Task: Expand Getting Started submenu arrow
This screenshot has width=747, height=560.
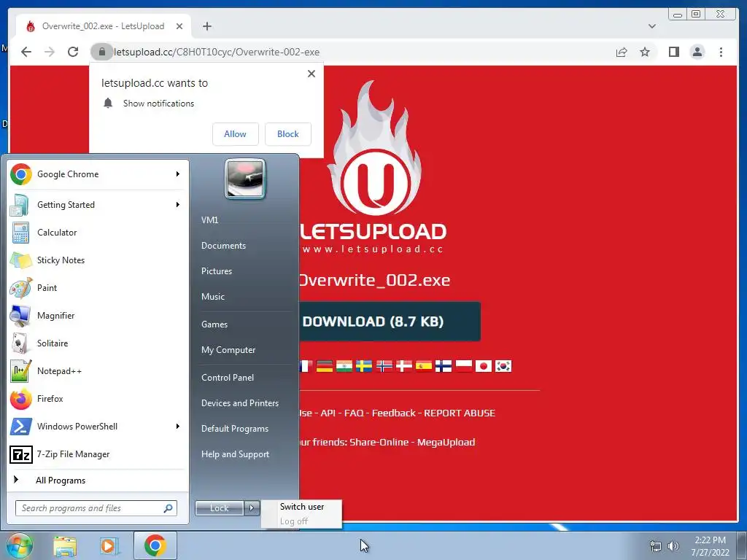Action: coord(178,205)
